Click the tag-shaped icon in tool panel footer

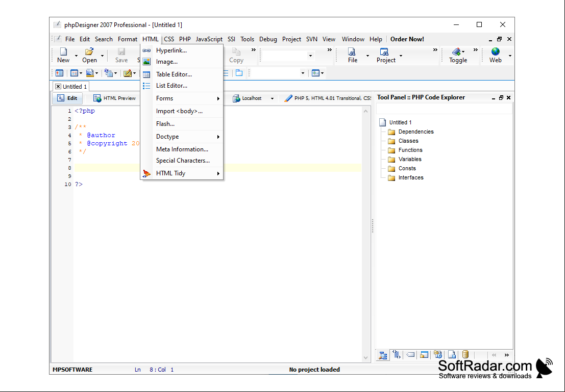pos(410,355)
